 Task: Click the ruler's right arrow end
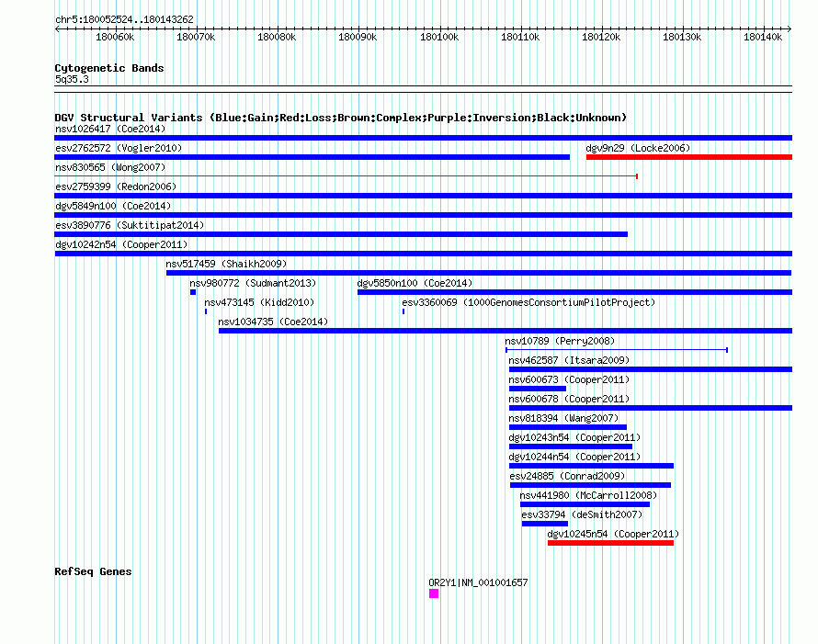pyautogui.click(x=790, y=28)
